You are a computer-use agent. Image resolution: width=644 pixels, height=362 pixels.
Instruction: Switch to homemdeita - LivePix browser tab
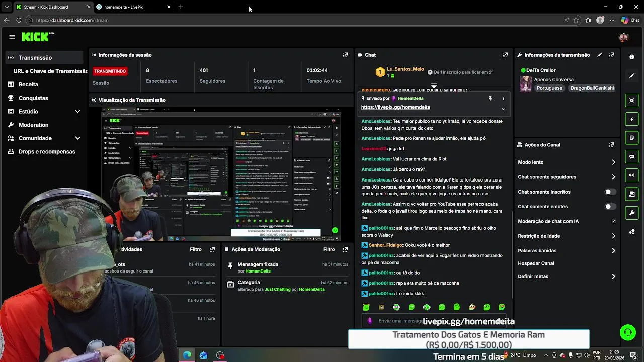[x=133, y=7]
